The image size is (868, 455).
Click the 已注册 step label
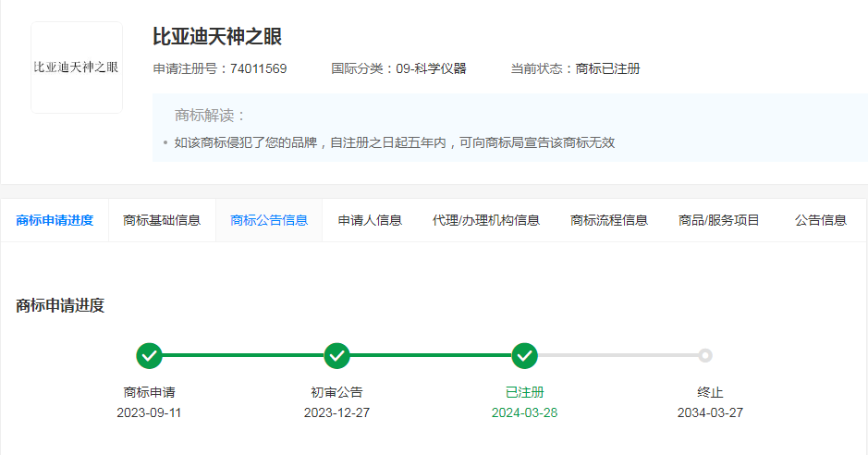pos(525,392)
